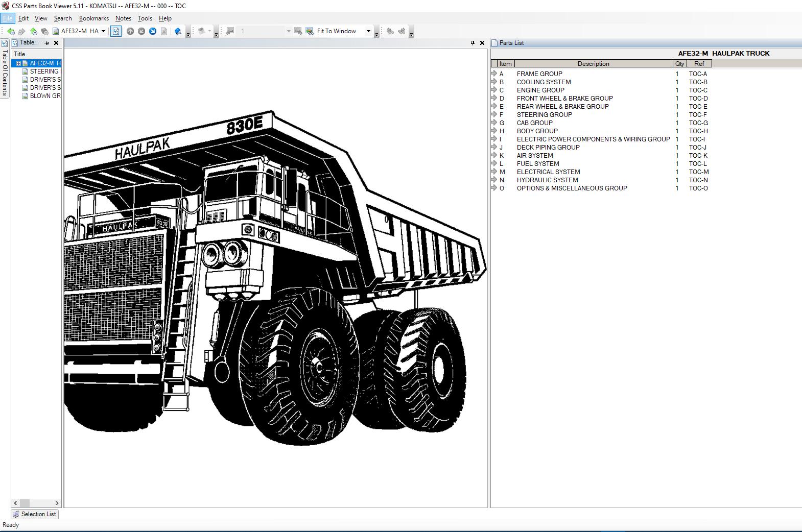
Task: Open the View menu
Action: (41, 18)
